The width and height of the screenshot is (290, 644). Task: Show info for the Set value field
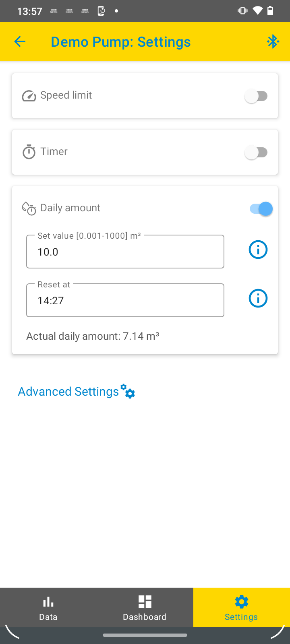(x=258, y=250)
